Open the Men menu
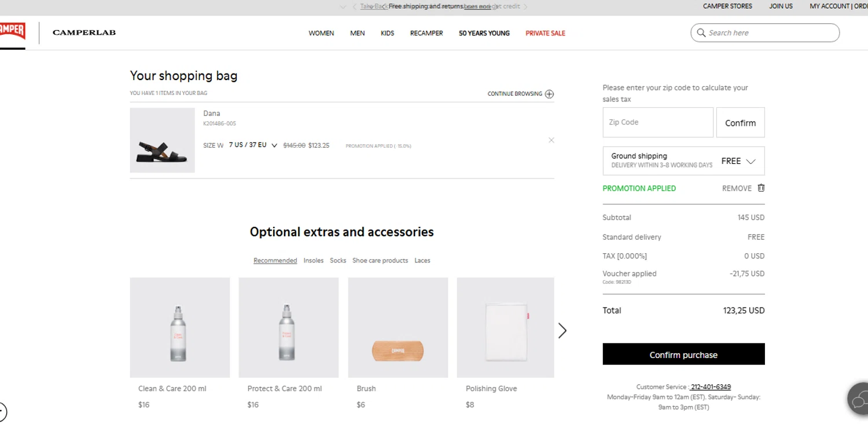868x431 pixels. [x=358, y=34]
